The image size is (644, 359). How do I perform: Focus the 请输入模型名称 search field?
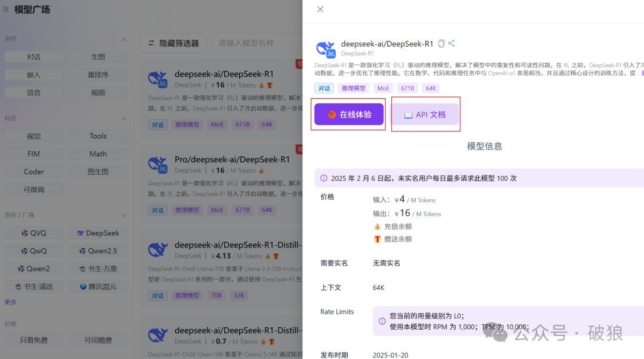point(258,43)
